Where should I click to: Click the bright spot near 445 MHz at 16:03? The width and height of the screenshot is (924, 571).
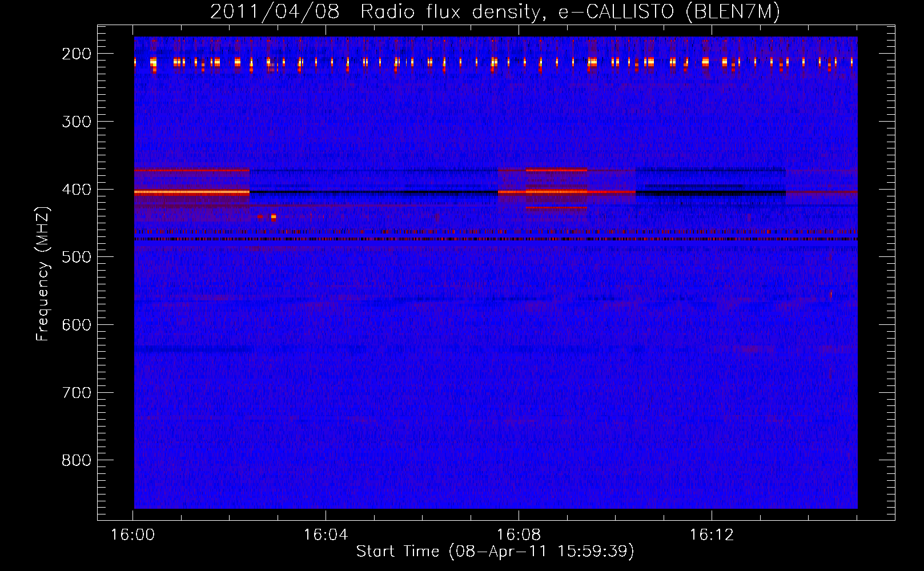point(273,217)
